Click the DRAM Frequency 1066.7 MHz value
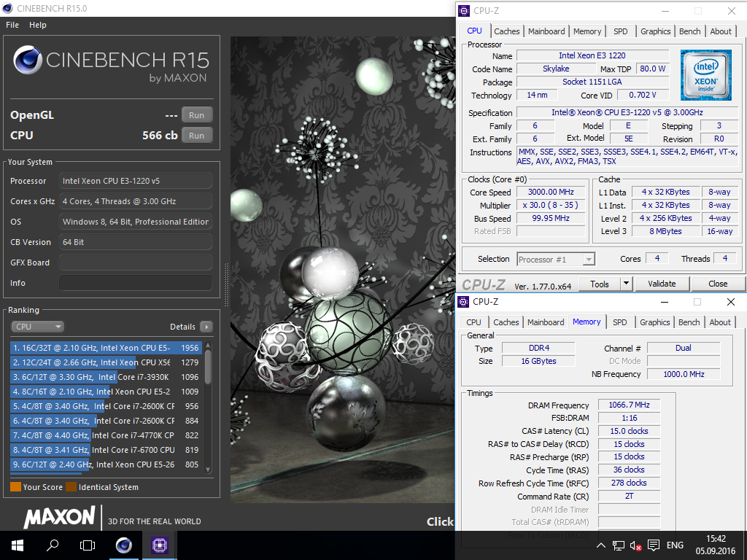 (x=629, y=405)
